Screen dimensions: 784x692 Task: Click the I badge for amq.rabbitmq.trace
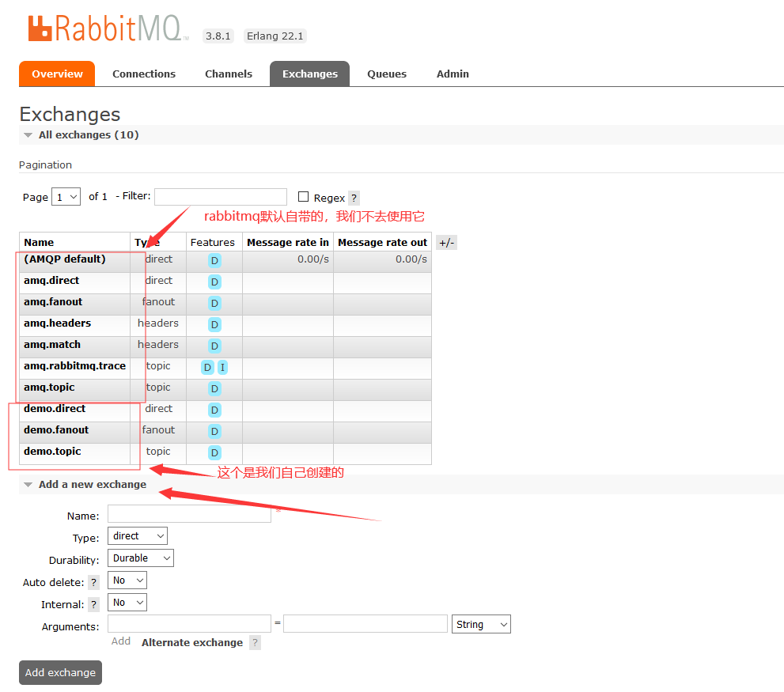click(x=222, y=368)
